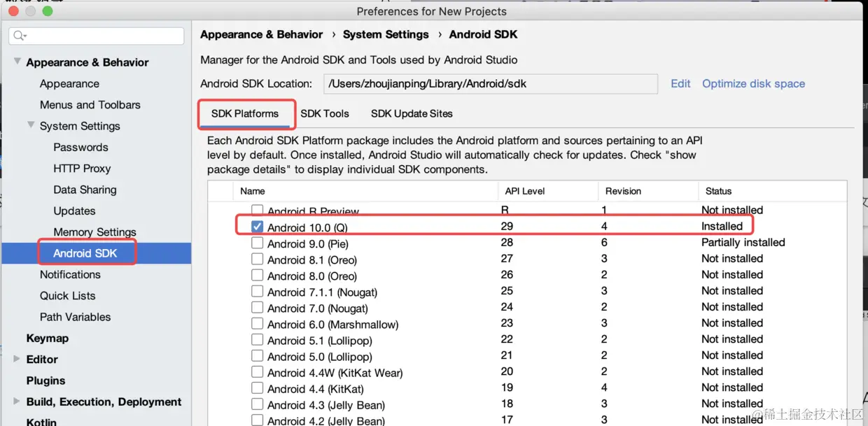Click the search magnifier icon in settings search

coord(20,36)
